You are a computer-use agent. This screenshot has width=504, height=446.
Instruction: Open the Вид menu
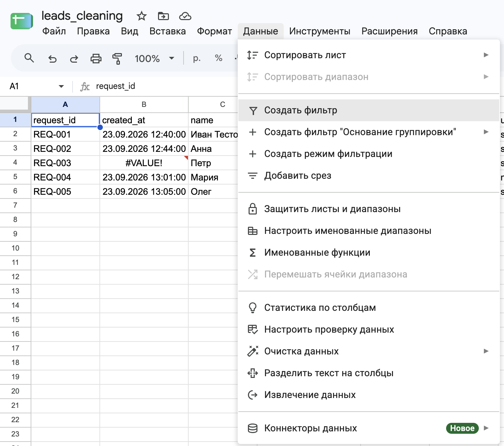(x=129, y=31)
